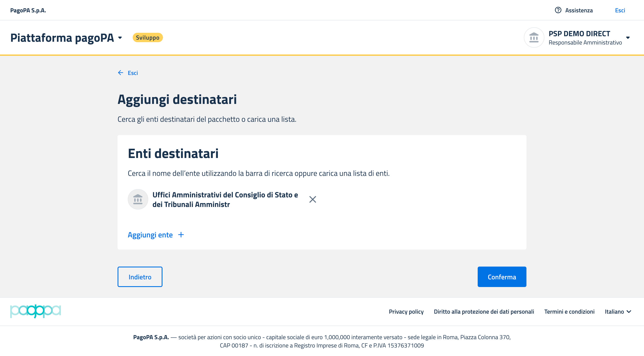Viewport: 644px width, 356px height.
Task: Open the Italiano language dropdown
Action: 618,312
